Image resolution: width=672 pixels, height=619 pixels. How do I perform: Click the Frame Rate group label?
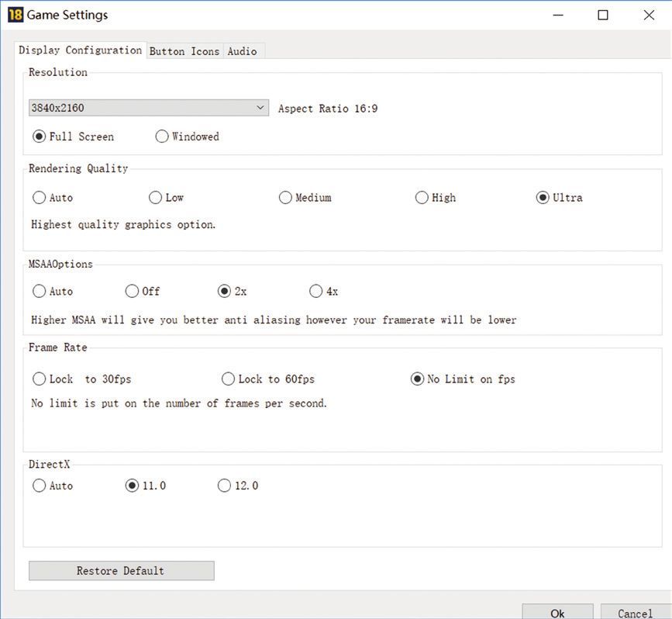58,347
